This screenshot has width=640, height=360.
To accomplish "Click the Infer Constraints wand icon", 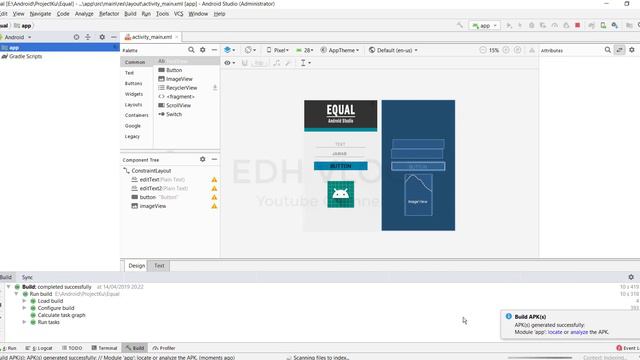I will pyautogui.click(x=288, y=63).
